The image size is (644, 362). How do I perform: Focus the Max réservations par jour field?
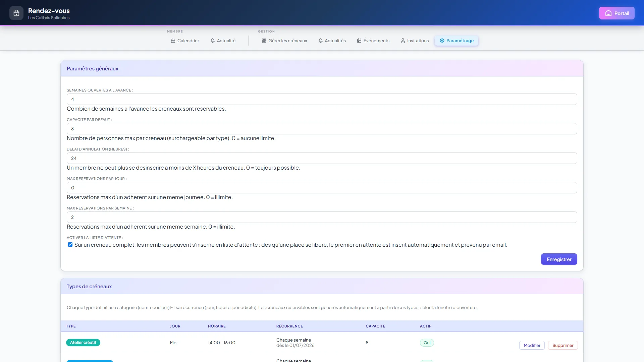(322, 188)
